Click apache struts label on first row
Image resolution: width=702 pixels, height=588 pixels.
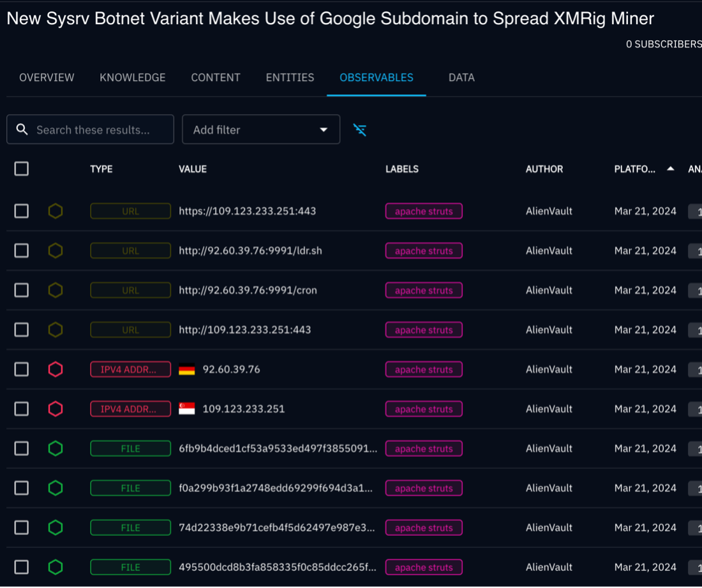click(424, 211)
